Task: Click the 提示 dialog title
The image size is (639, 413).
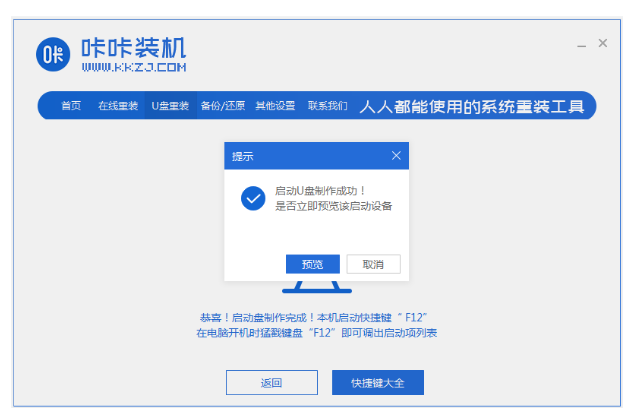Action: 243,156
